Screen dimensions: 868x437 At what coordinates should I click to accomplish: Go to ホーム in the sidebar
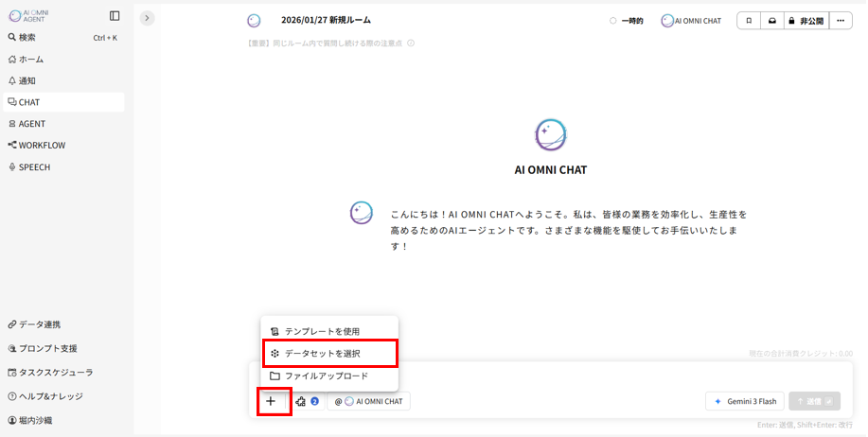[x=63, y=60]
